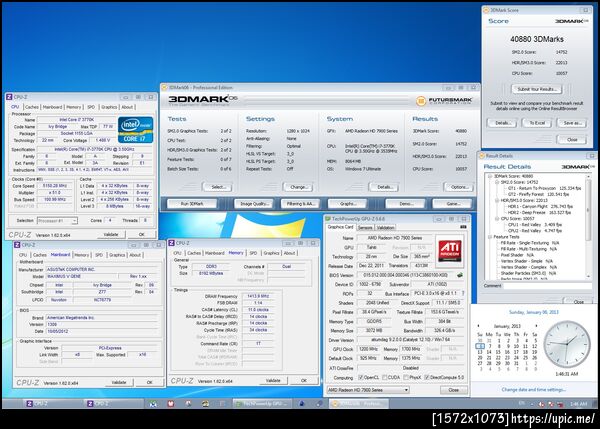Select HDR2 - Deep Freeze result row
The width and height of the screenshot is (600, 429).
[539, 212]
